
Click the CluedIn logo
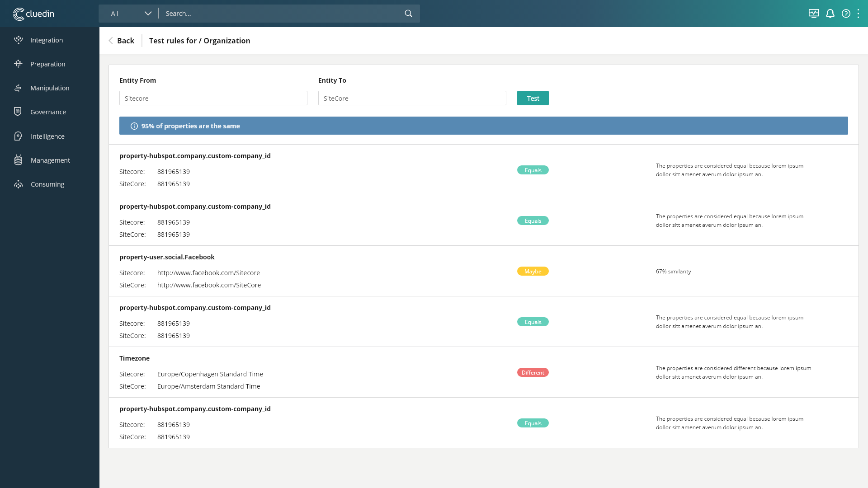tap(33, 14)
